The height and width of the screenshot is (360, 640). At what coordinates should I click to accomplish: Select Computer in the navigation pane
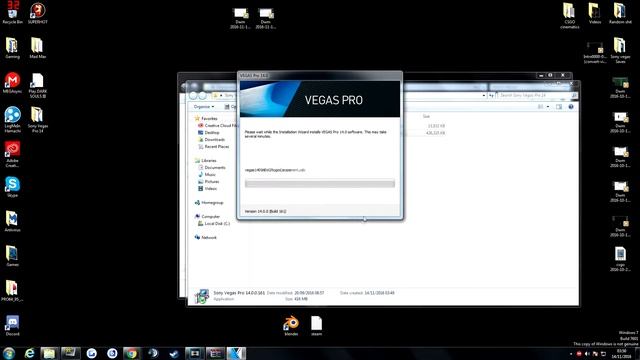click(x=207, y=216)
